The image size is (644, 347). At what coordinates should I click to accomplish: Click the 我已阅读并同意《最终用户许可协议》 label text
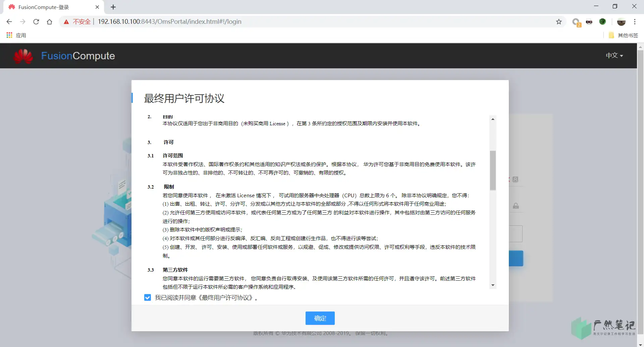(x=206, y=298)
